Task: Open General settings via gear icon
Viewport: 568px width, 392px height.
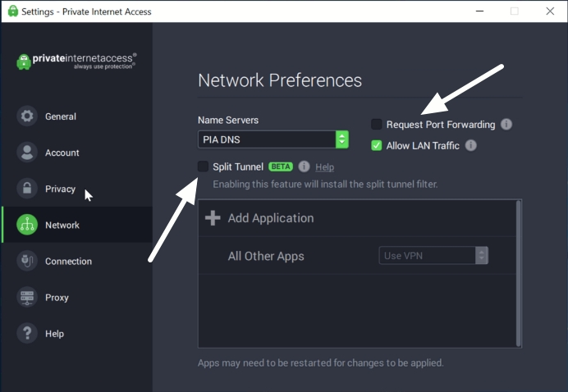Action: click(27, 116)
